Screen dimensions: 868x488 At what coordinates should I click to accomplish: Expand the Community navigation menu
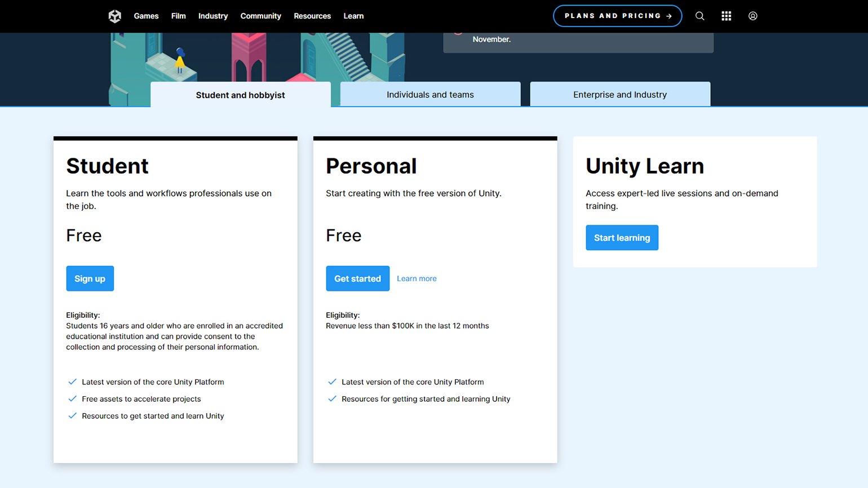coord(260,16)
